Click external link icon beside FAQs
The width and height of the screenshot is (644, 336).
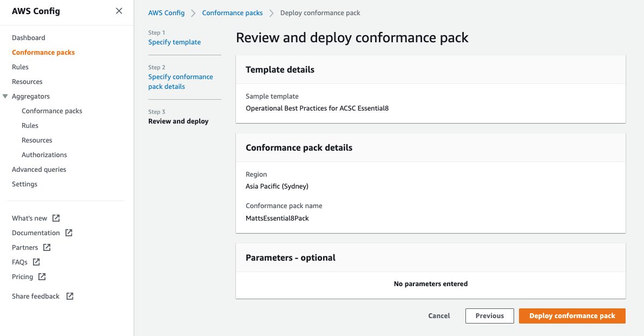click(x=36, y=262)
